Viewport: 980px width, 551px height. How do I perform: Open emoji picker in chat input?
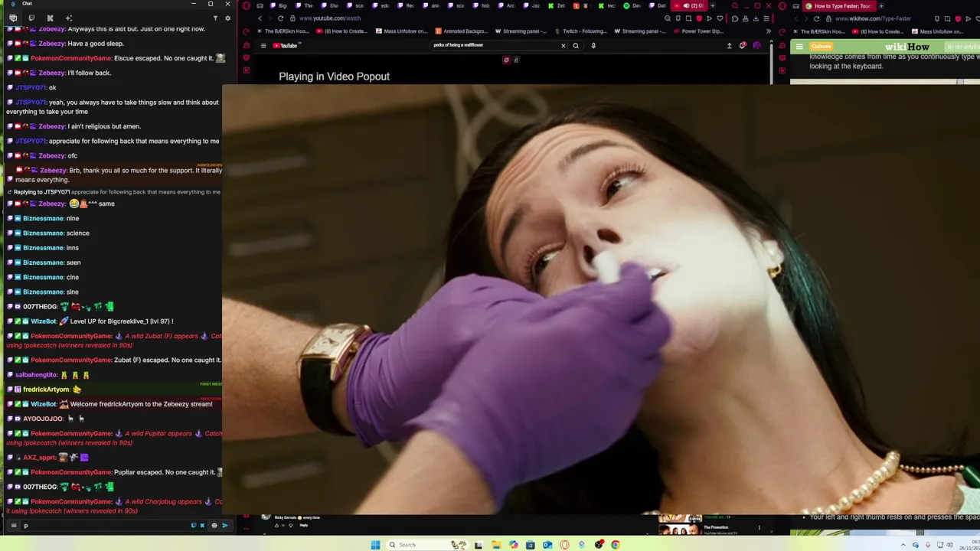pos(214,526)
